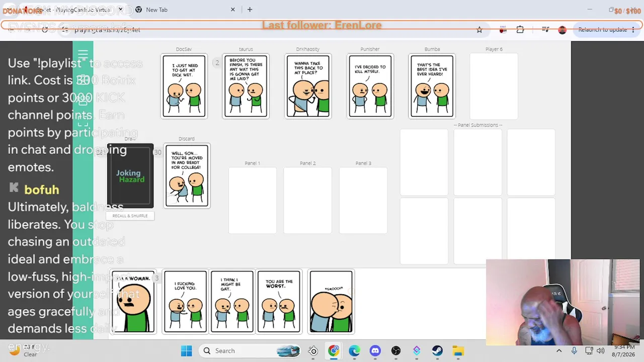Open Google Chrome from the taskbar
This screenshot has width=644, height=362.
coord(334,351)
